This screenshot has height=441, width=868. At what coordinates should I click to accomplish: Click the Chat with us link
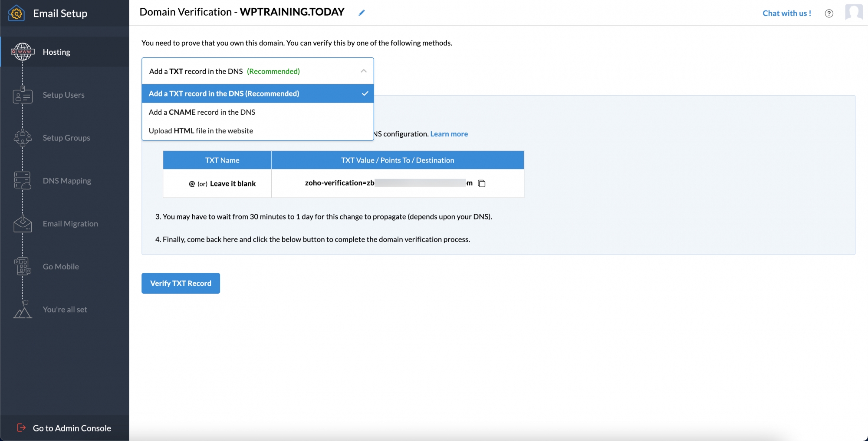click(786, 13)
